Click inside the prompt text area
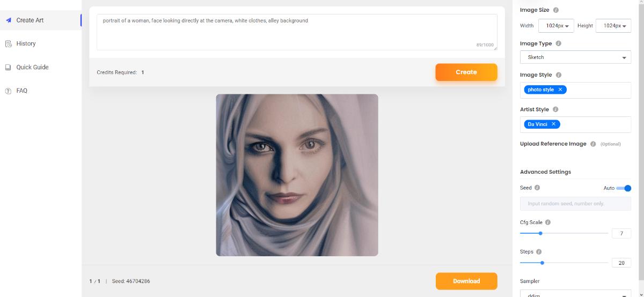644x297 pixels. pyautogui.click(x=297, y=32)
